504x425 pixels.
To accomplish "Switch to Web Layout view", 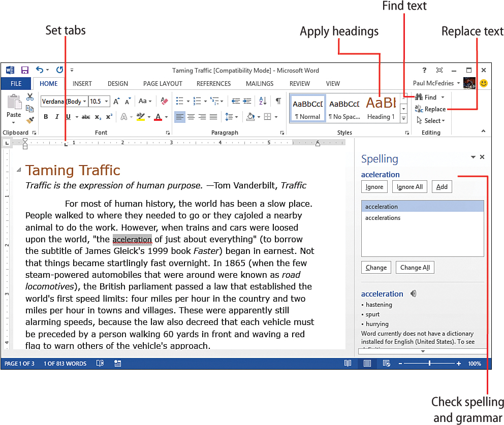I will point(386,364).
